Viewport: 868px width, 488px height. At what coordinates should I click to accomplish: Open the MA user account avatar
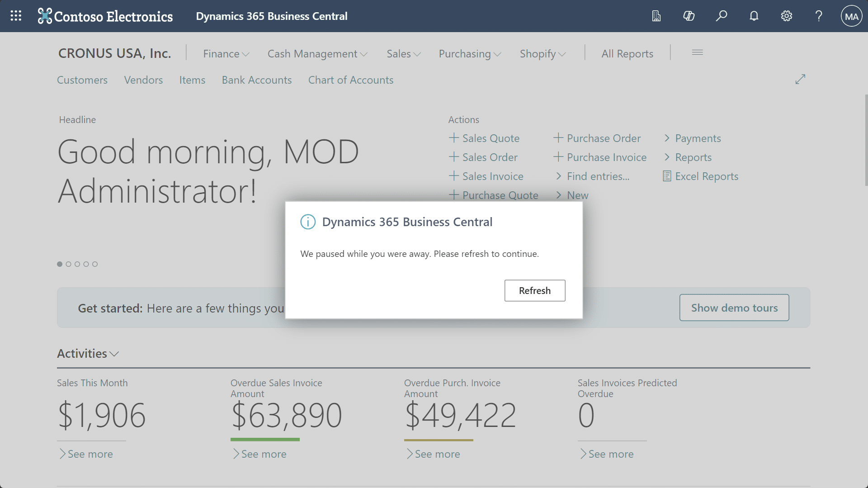(x=852, y=16)
